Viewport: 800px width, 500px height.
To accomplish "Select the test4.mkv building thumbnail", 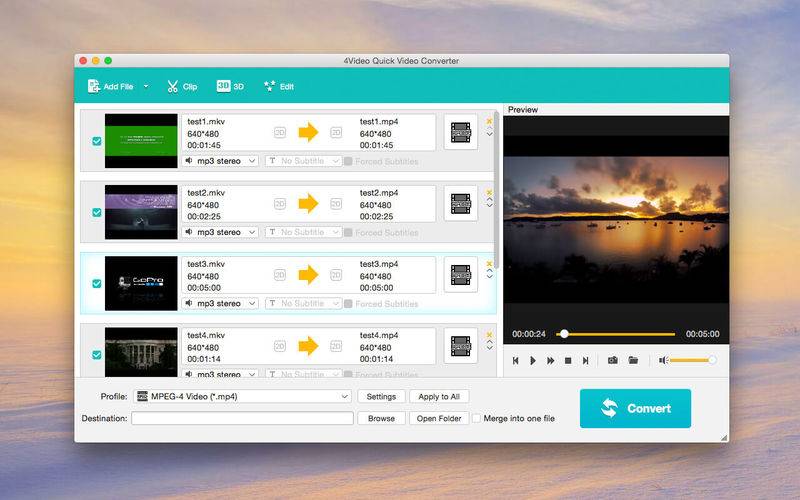I will (x=141, y=352).
